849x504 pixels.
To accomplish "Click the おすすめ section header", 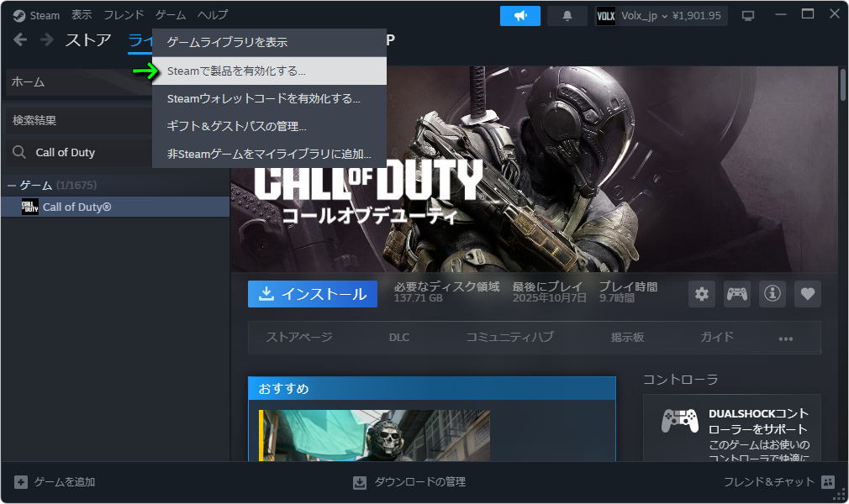I will [431, 389].
